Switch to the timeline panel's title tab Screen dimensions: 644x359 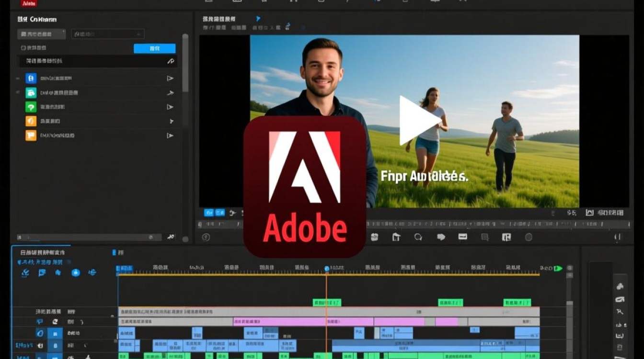(x=42, y=252)
